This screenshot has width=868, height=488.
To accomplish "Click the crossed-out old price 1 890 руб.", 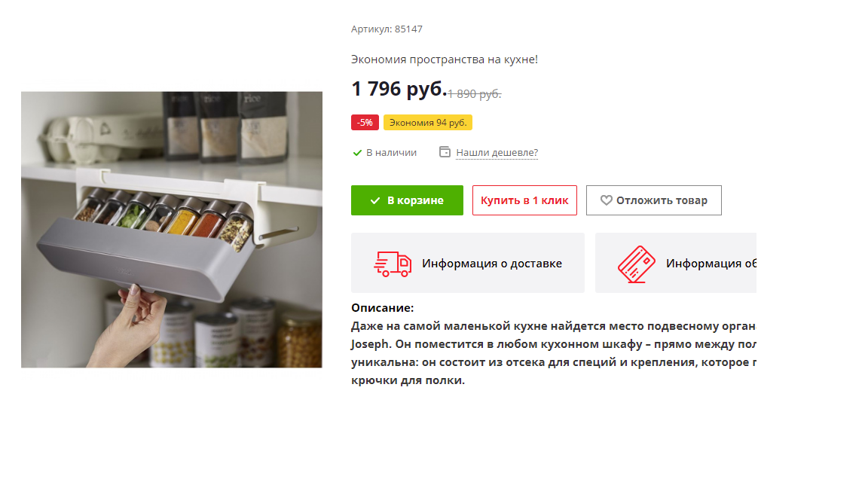I will (475, 94).
